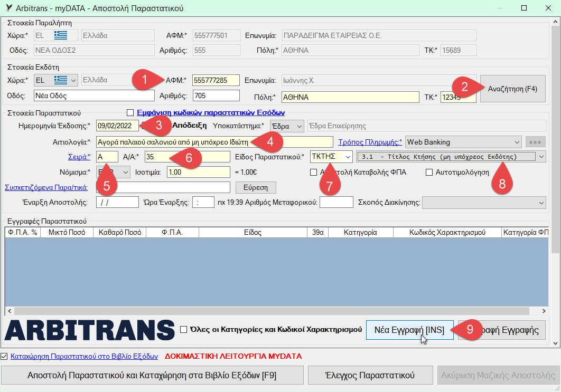Click issuer ΑΦΜ field 555777285
Image resolution: width=561 pixels, height=392 pixels.
pos(216,80)
